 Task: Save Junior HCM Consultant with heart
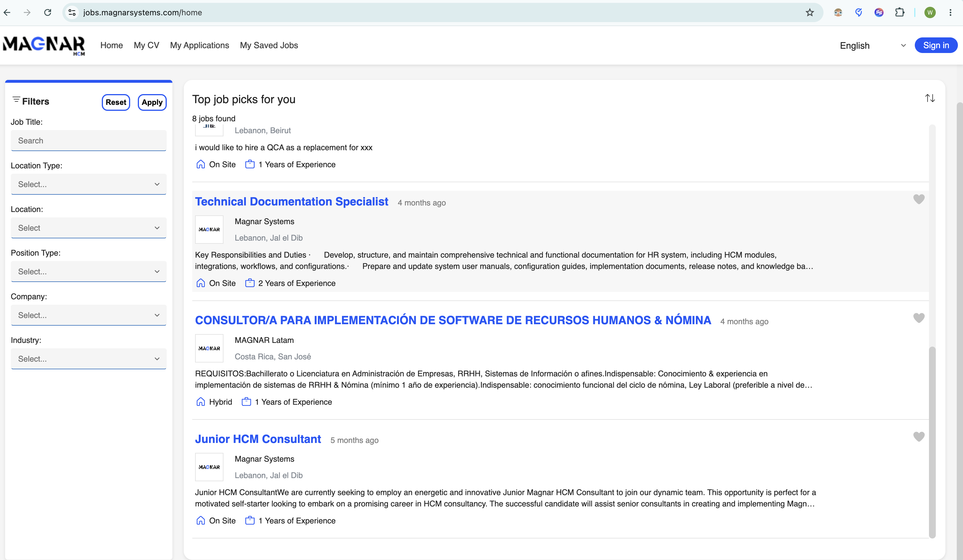pyautogui.click(x=919, y=437)
